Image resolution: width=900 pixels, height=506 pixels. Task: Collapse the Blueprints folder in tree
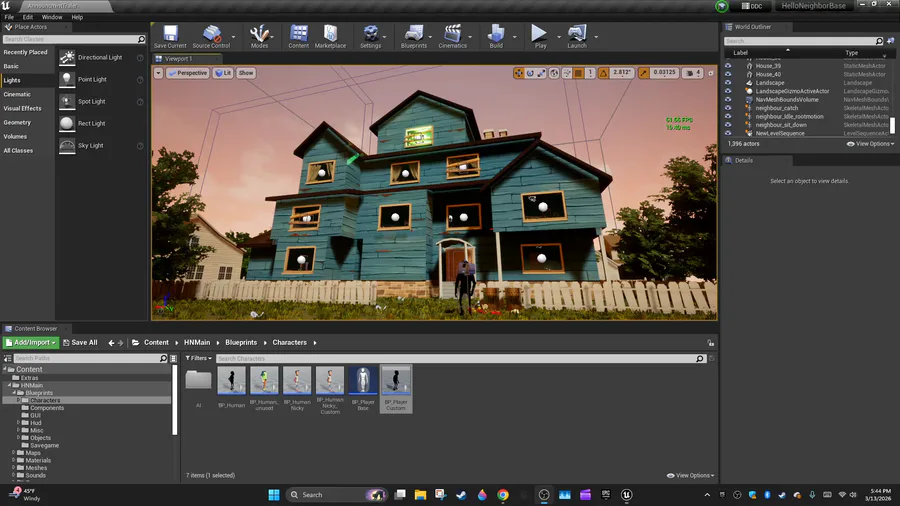tap(14, 392)
